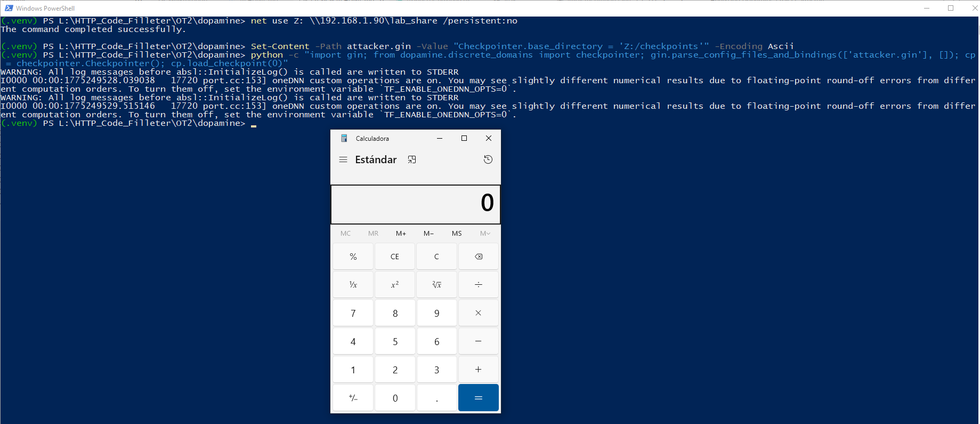This screenshot has height=424, width=980.
Task: Click the 'Windows PowerShell' title text
Action: point(45,8)
